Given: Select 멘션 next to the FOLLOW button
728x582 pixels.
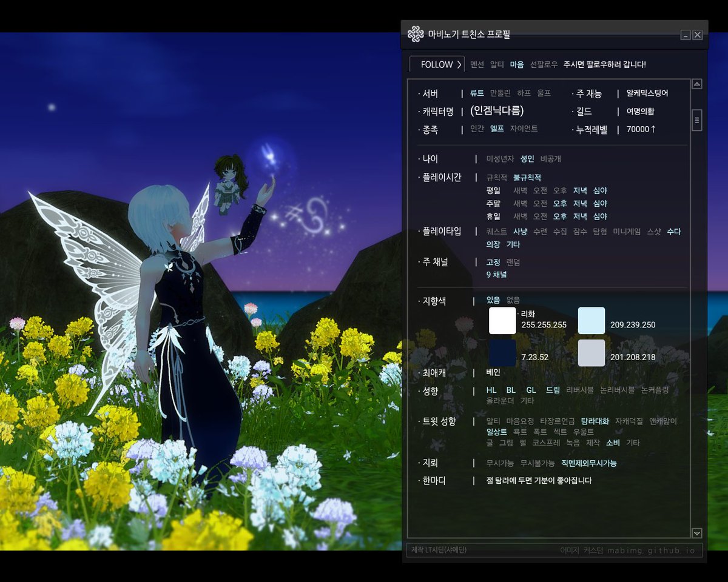Looking at the screenshot, I should coord(477,64).
